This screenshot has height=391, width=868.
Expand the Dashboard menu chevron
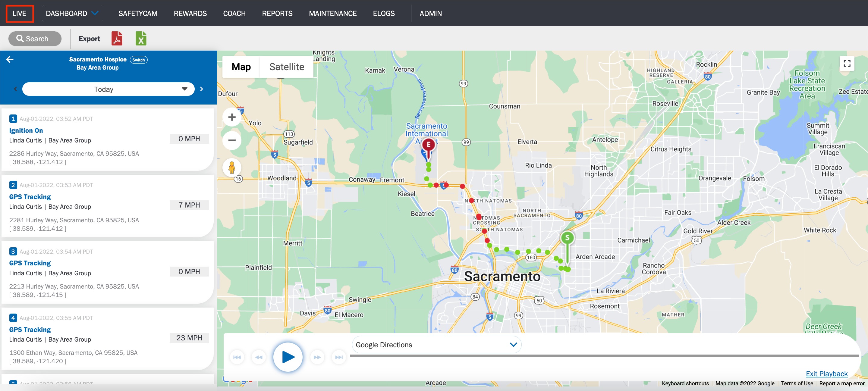click(x=95, y=14)
